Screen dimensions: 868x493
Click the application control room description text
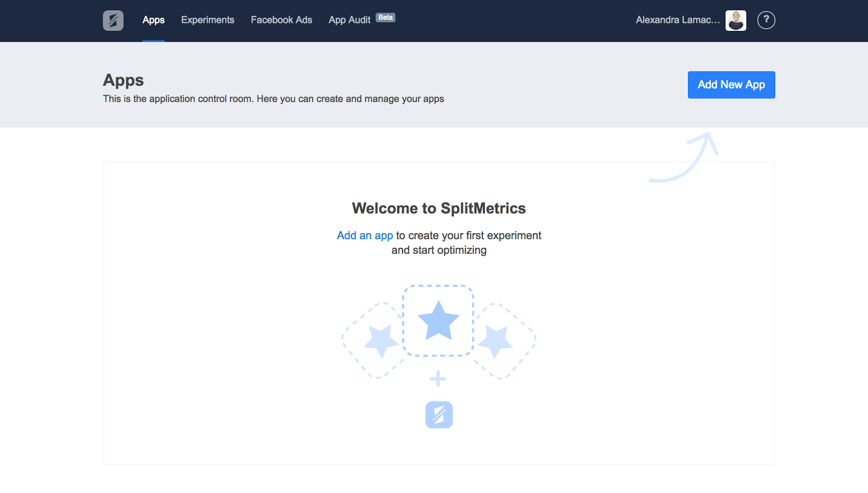(x=273, y=99)
